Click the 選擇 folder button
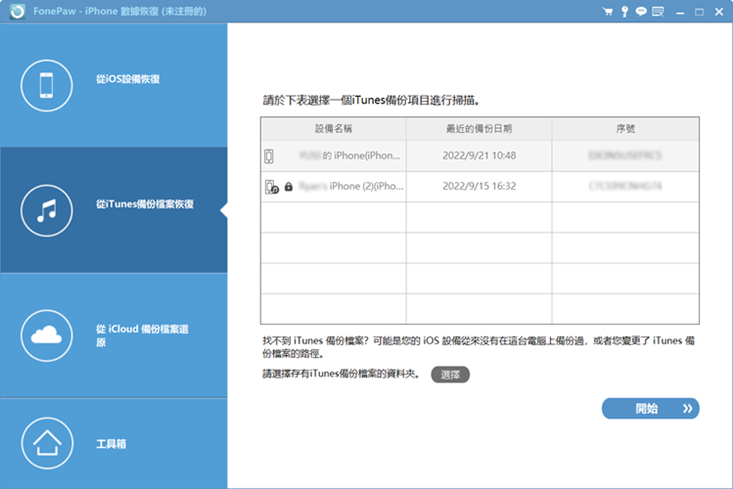Viewport: 733px width, 489px height. click(450, 374)
